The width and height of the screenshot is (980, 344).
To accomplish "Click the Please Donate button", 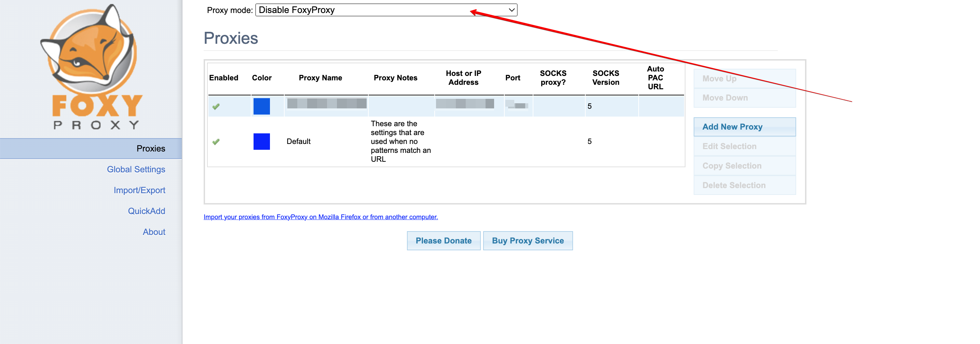I will coord(444,240).
